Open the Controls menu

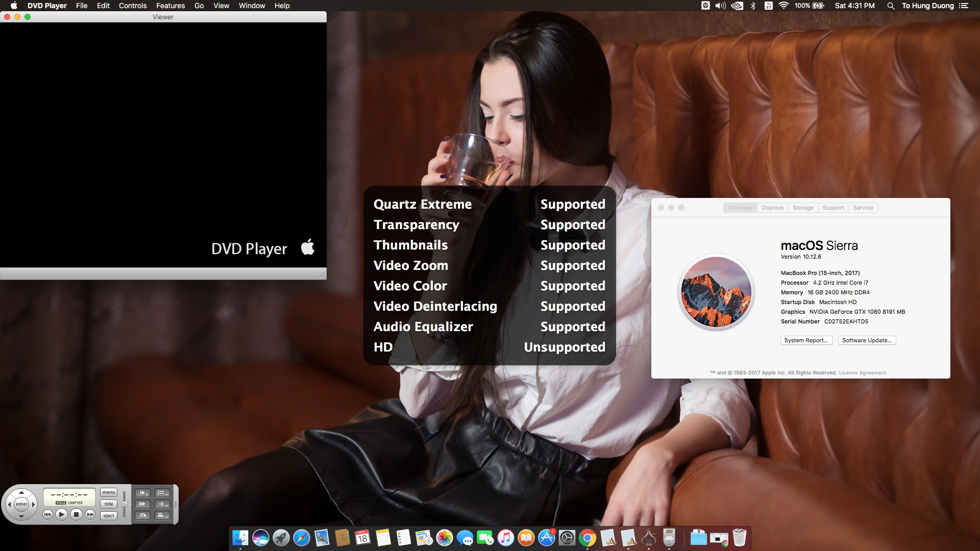[x=133, y=6]
